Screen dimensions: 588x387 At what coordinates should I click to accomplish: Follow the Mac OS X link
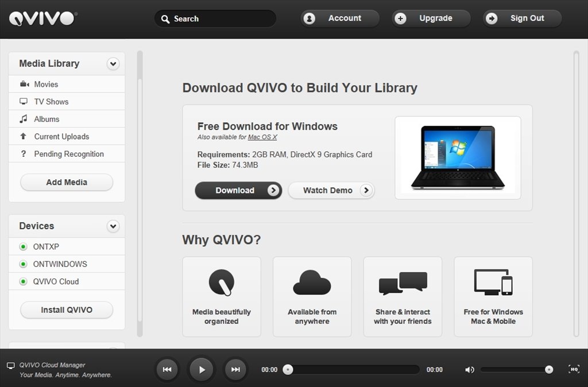pos(262,137)
